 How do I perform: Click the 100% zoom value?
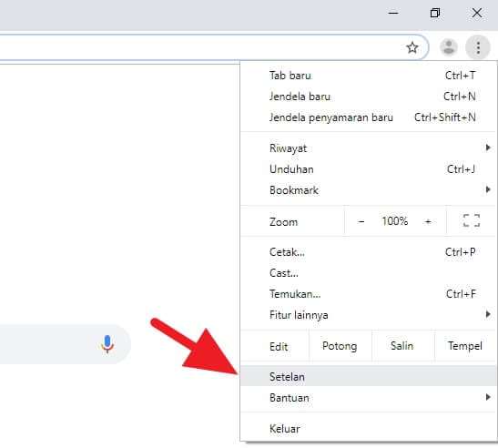coord(395,221)
